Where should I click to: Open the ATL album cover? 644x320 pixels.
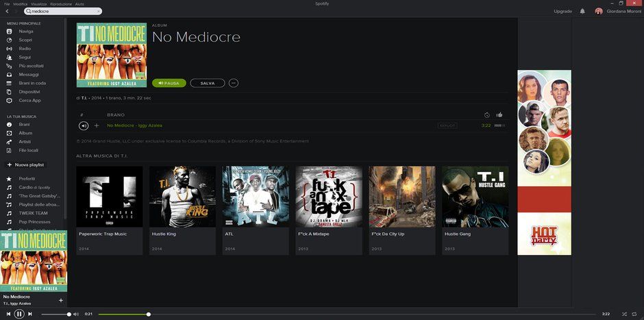256,197
